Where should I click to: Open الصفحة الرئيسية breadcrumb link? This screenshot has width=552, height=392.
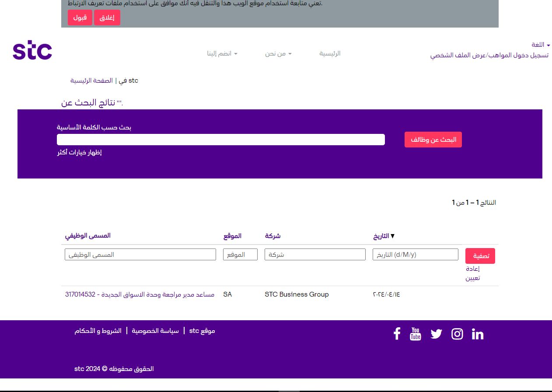pos(91,80)
